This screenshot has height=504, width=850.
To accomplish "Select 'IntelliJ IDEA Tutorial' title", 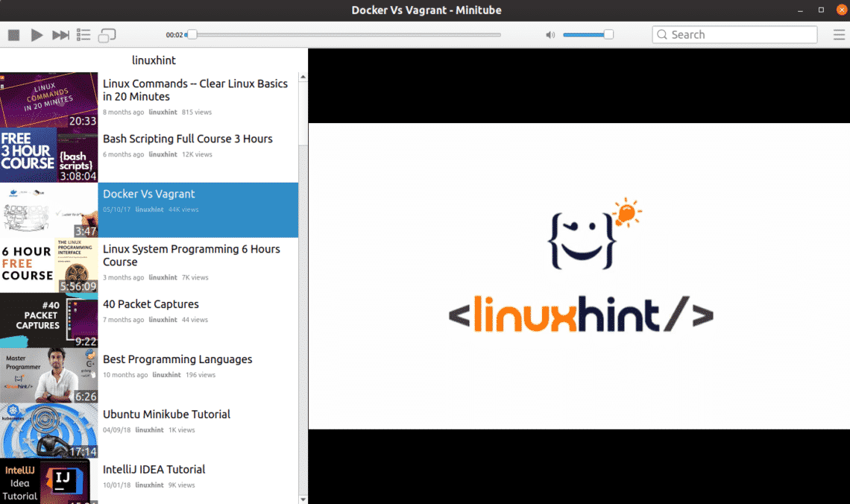I will pyautogui.click(x=154, y=469).
